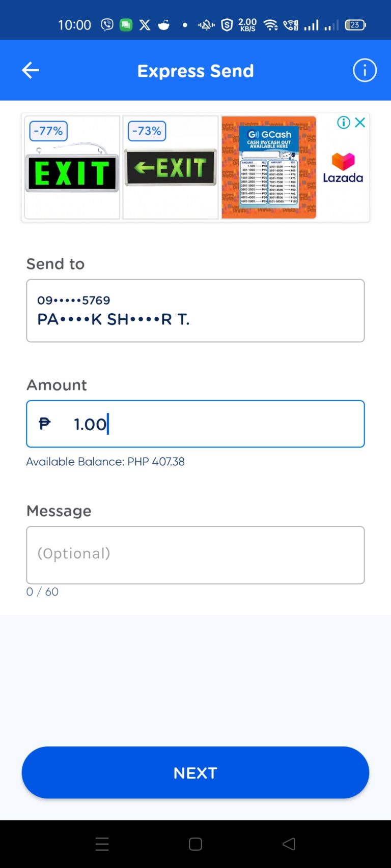Tap the -73% EXIT sign ad thumbnail

[170, 168]
